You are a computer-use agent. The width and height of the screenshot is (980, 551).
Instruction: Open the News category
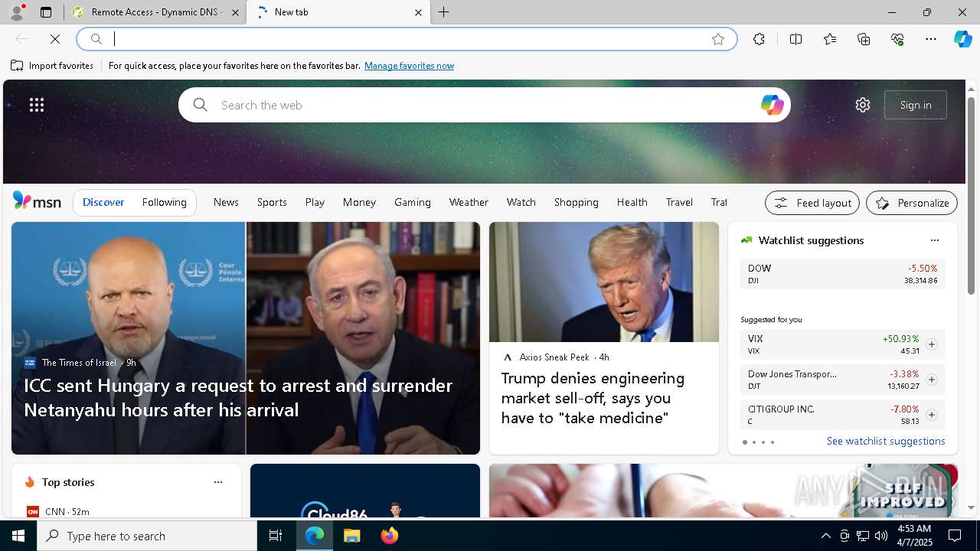click(x=226, y=202)
